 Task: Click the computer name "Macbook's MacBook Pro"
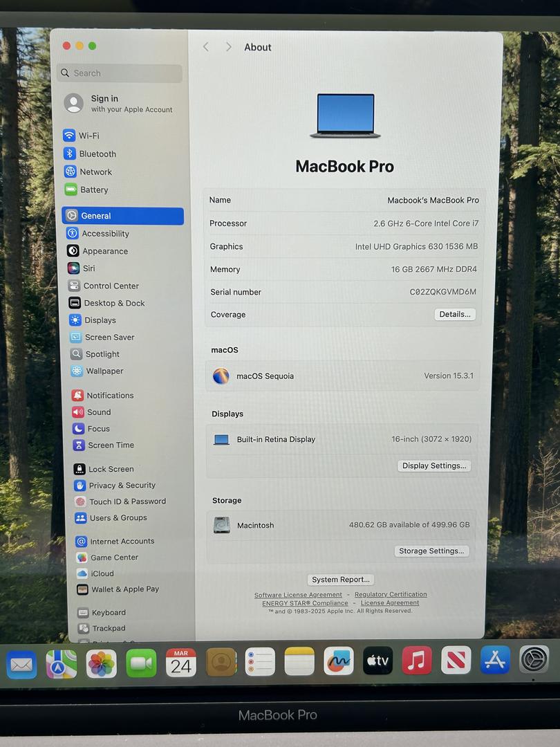433,200
